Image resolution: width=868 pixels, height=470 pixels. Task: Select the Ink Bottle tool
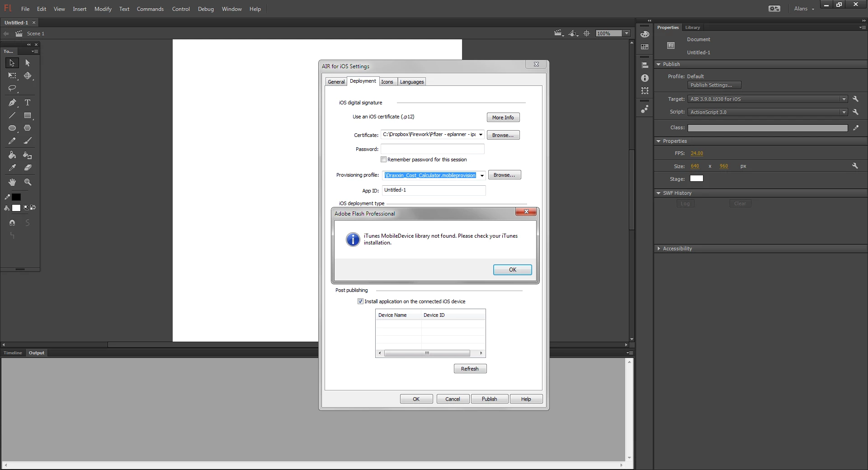coord(28,155)
